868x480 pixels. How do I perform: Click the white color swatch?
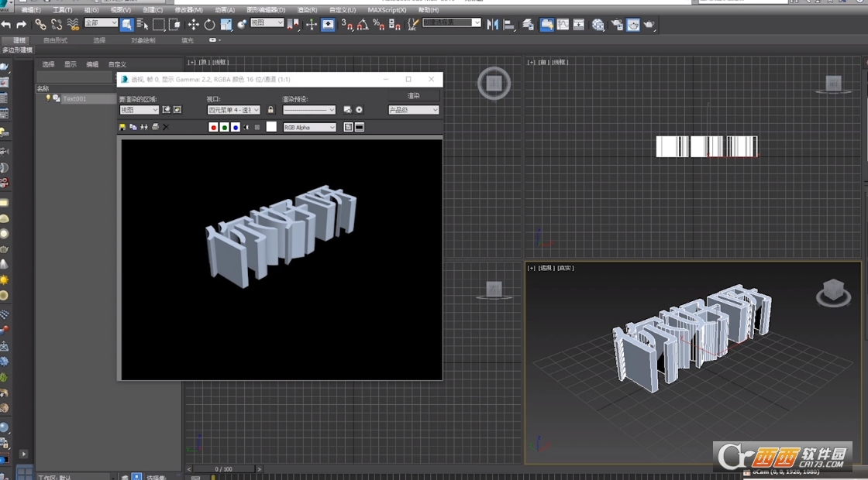click(271, 127)
